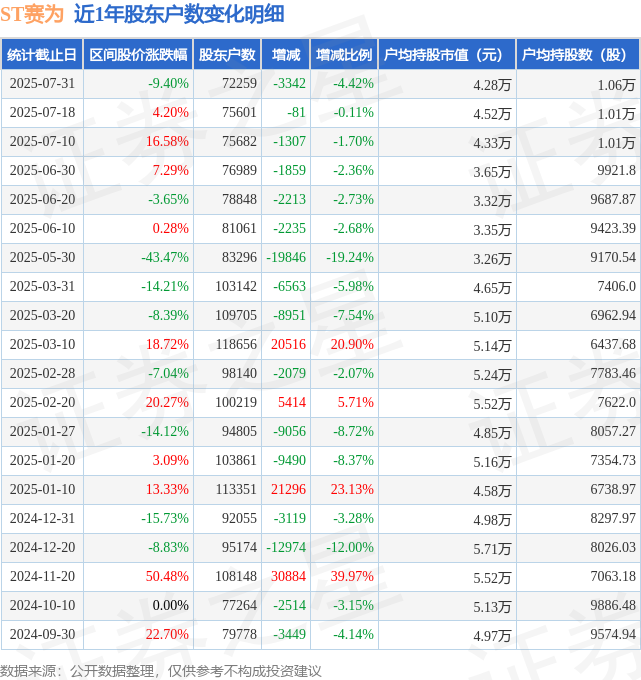
Task: Click the 5.71万 average holding value
Action: (491, 548)
